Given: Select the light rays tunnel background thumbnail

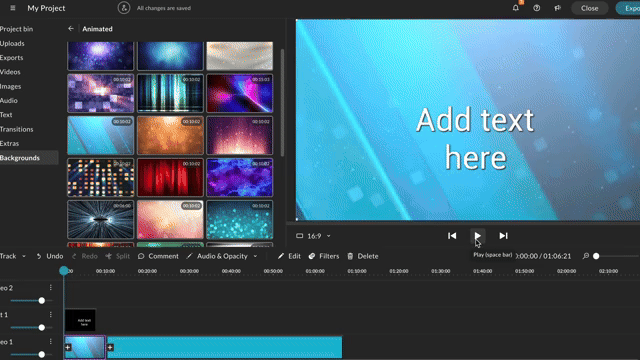Looking at the screenshot, I should point(100,220).
